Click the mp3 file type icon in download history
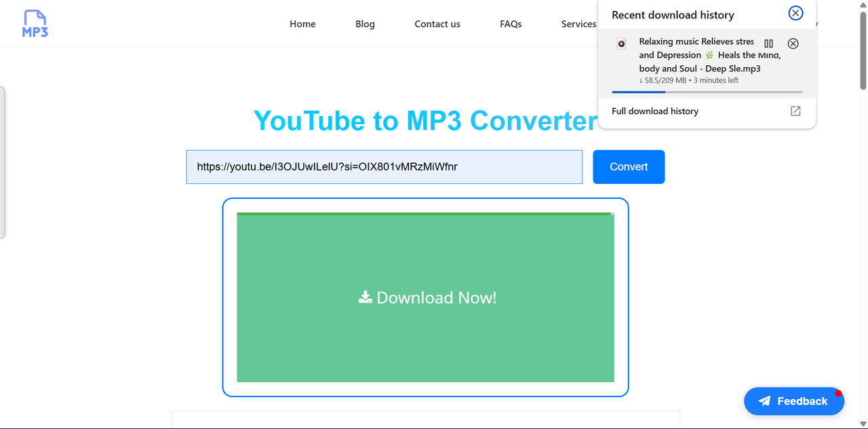Screen dimensions: 868x429 (x=621, y=43)
